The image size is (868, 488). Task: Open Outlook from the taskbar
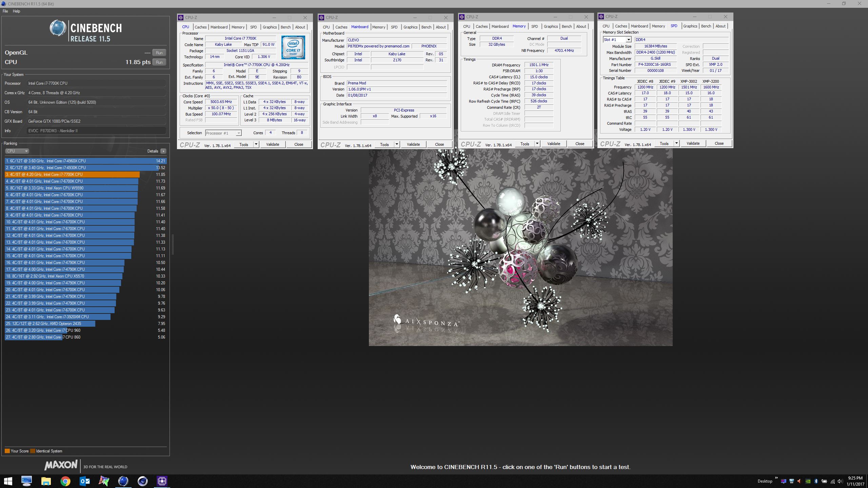[x=85, y=481]
